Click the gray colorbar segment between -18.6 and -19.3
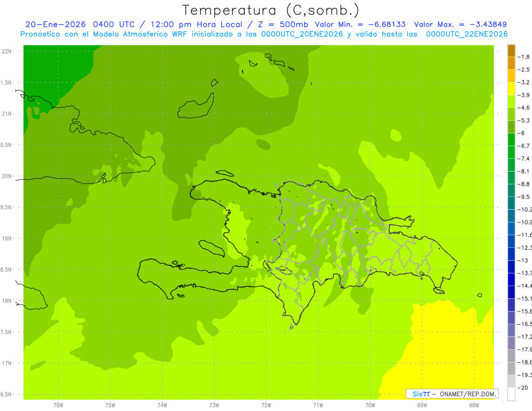The width and height of the screenshot is (532, 411). tap(511, 368)
